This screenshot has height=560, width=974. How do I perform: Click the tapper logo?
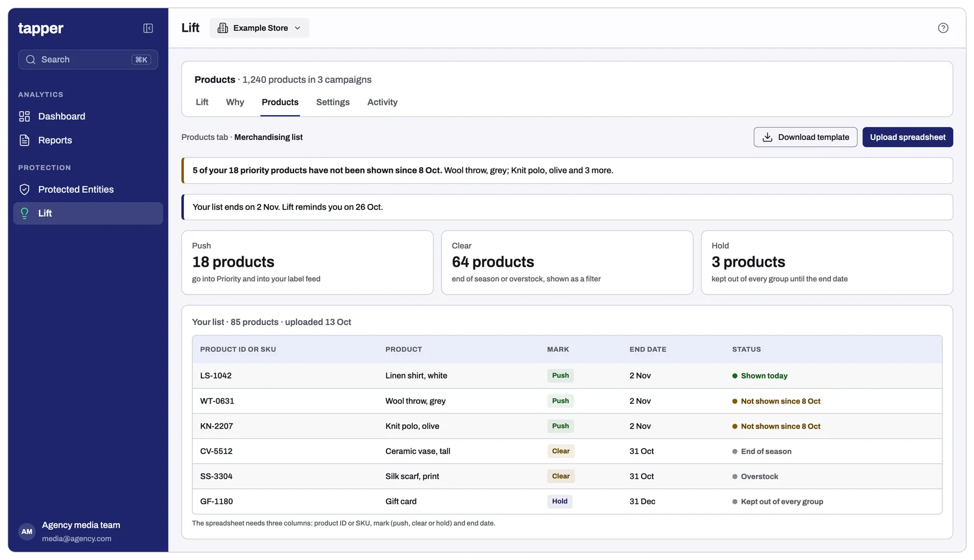41,28
